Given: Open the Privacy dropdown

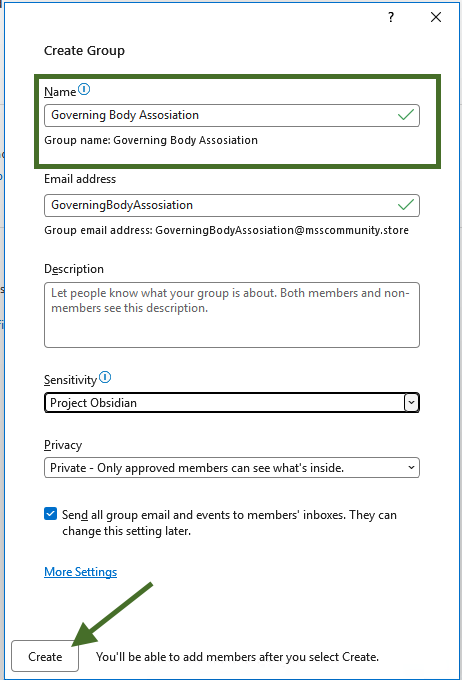Looking at the screenshot, I should [x=232, y=468].
